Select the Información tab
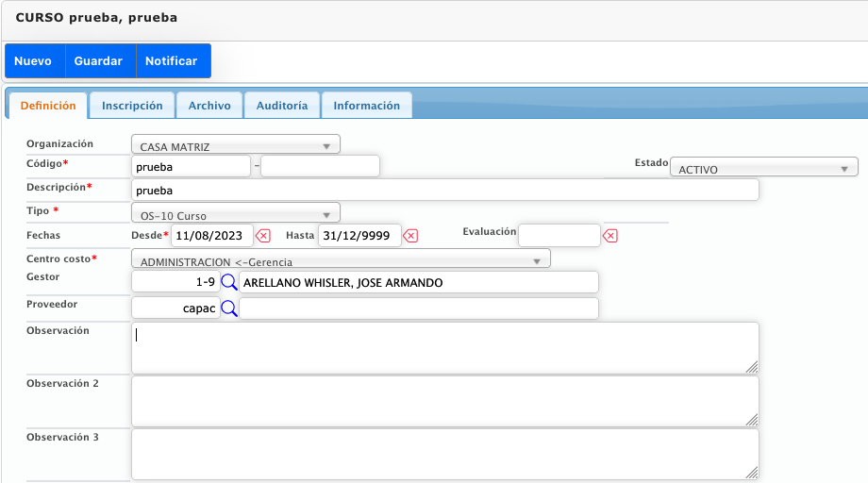The width and height of the screenshot is (868, 483). tap(366, 107)
